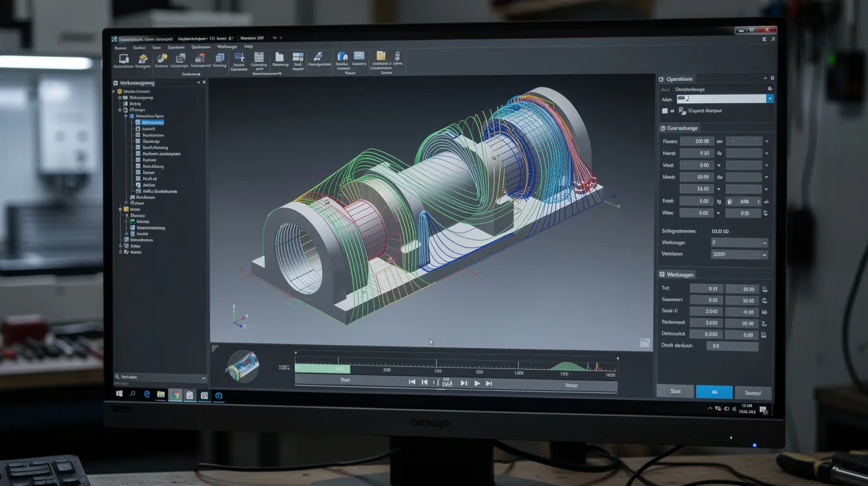The image size is (868, 486).
Task: Select the highlighted row in the left tree
Action: [152, 122]
